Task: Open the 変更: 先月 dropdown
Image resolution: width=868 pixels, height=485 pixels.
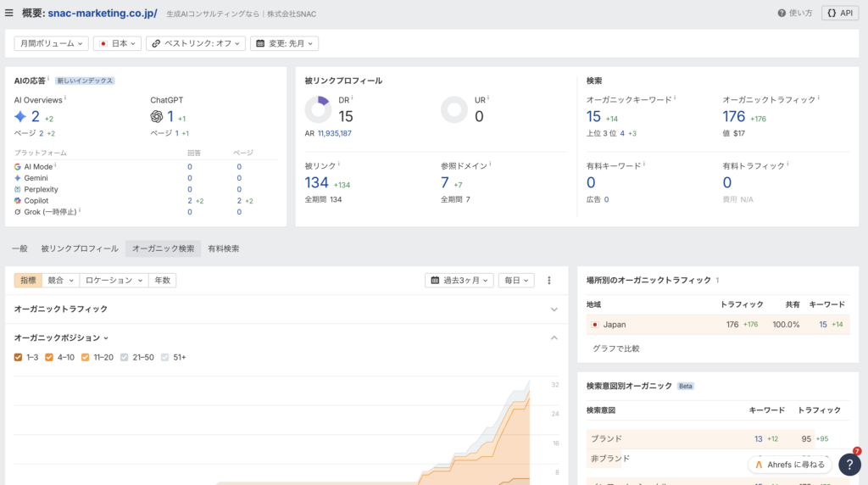Action: click(x=285, y=43)
